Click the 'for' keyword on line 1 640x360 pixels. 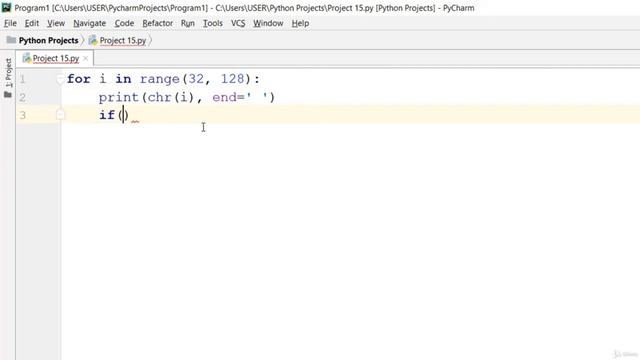(78, 79)
